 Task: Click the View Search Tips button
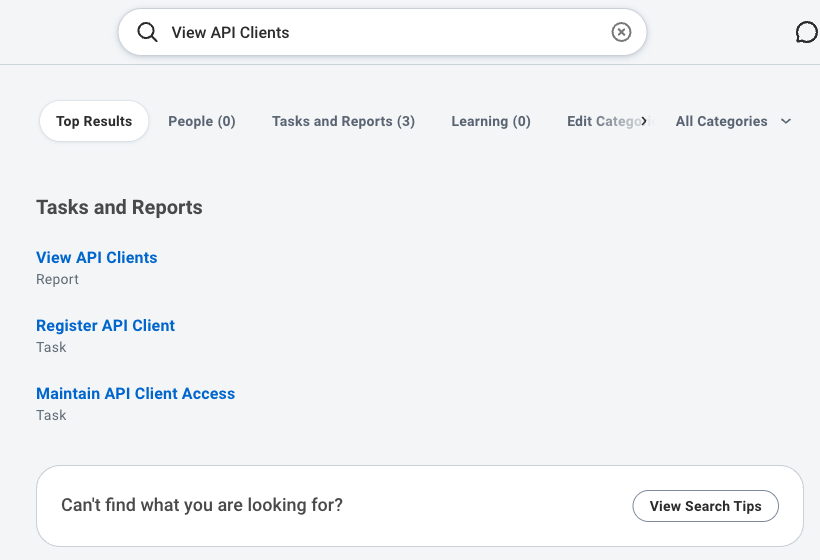(705, 506)
